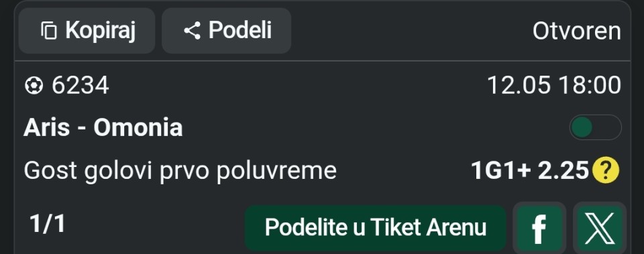Select the Aris - Omonia match title

tap(103, 127)
